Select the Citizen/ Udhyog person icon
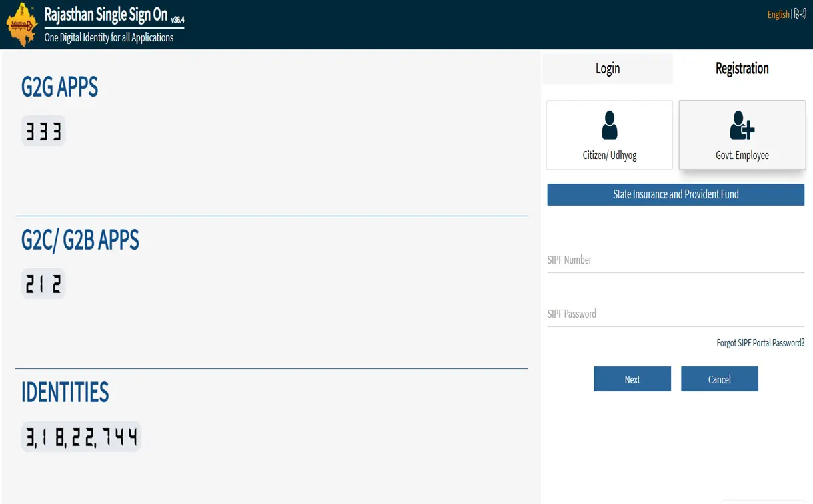The width and height of the screenshot is (813, 504). click(x=609, y=125)
